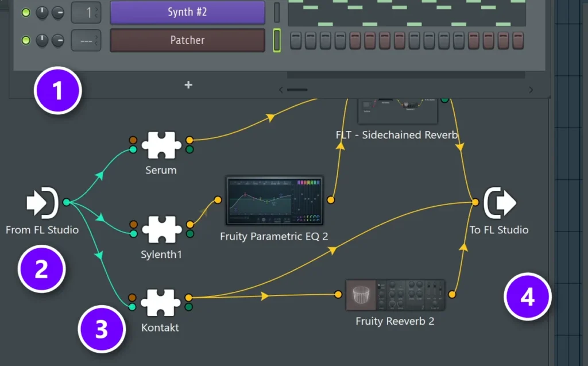
Task: Click To FL Studio's yellow input port
Action: [x=475, y=202]
